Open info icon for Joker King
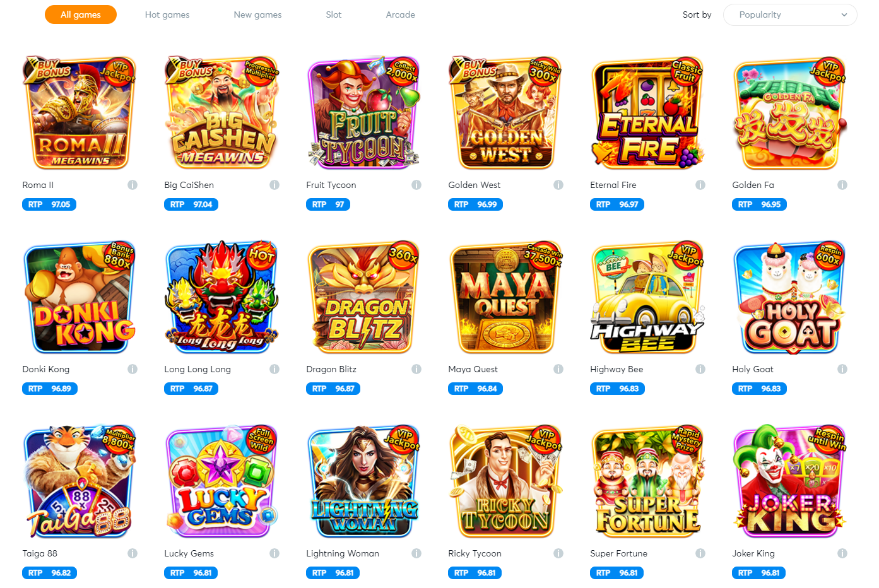 point(842,553)
